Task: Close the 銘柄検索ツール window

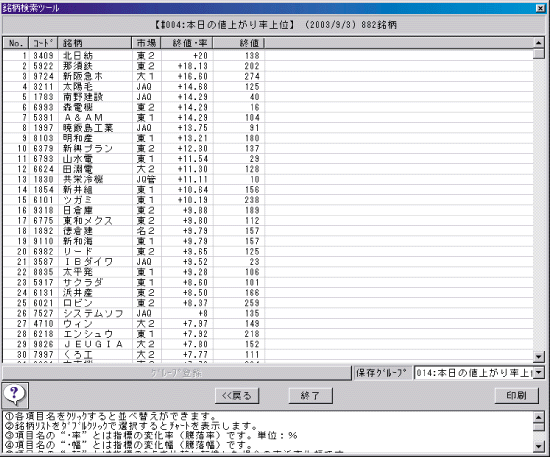Action: (541, 8)
